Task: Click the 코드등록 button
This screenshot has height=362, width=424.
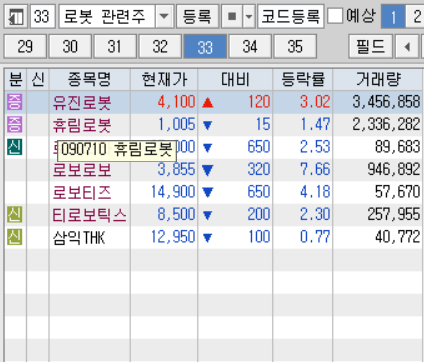Action: click(291, 16)
